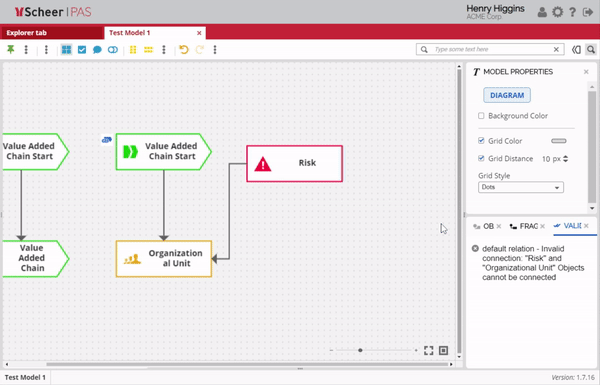Open the settings gear icon
The height and width of the screenshot is (385, 600).
(558, 12)
